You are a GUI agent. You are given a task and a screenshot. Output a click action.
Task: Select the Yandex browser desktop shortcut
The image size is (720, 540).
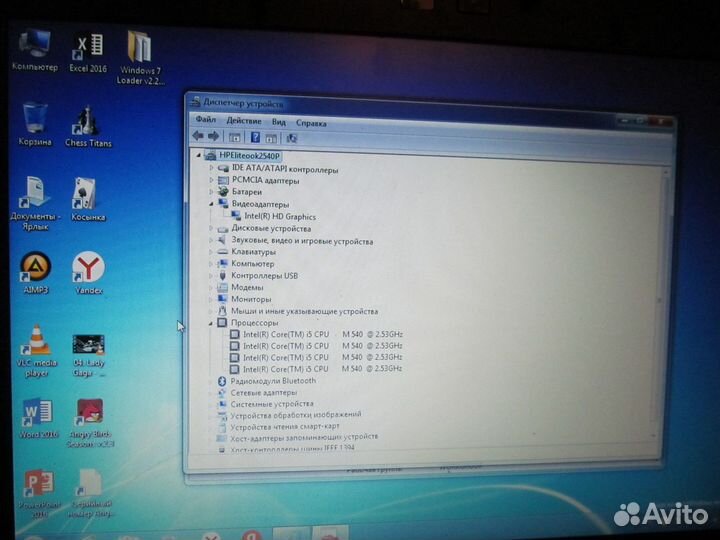(x=88, y=273)
